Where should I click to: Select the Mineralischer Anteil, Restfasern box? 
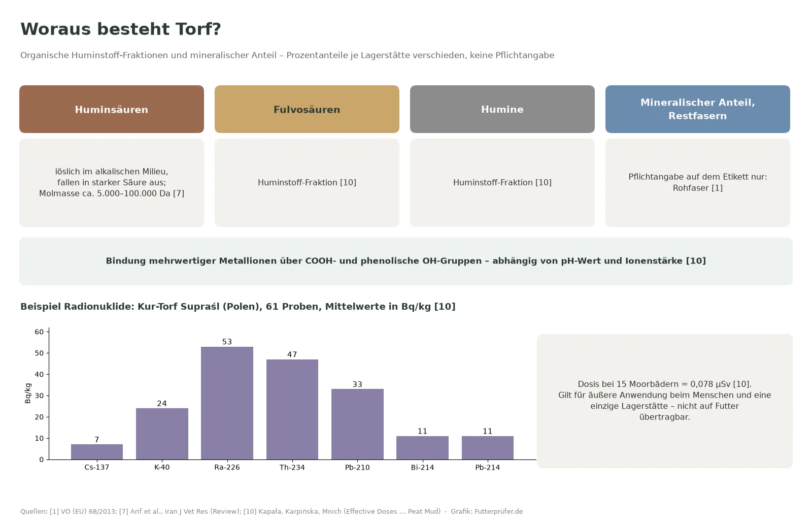(698, 109)
